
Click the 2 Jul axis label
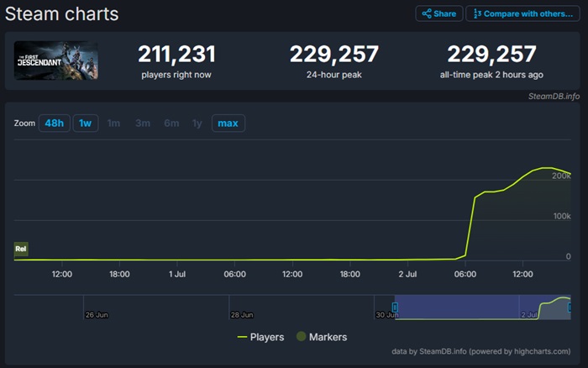[407, 274]
